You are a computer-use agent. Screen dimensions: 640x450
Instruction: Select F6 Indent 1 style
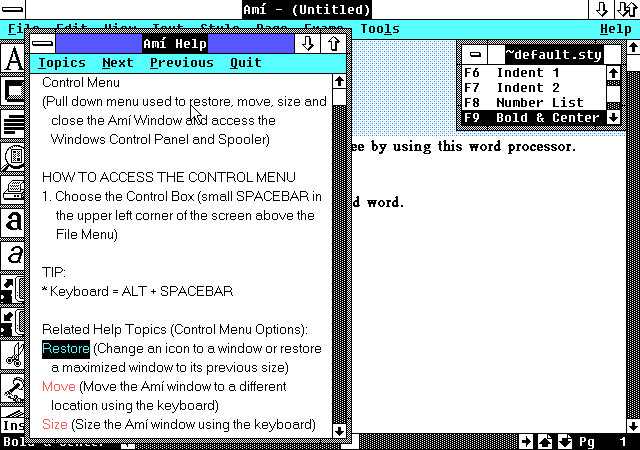pyautogui.click(x=534, y=73)
